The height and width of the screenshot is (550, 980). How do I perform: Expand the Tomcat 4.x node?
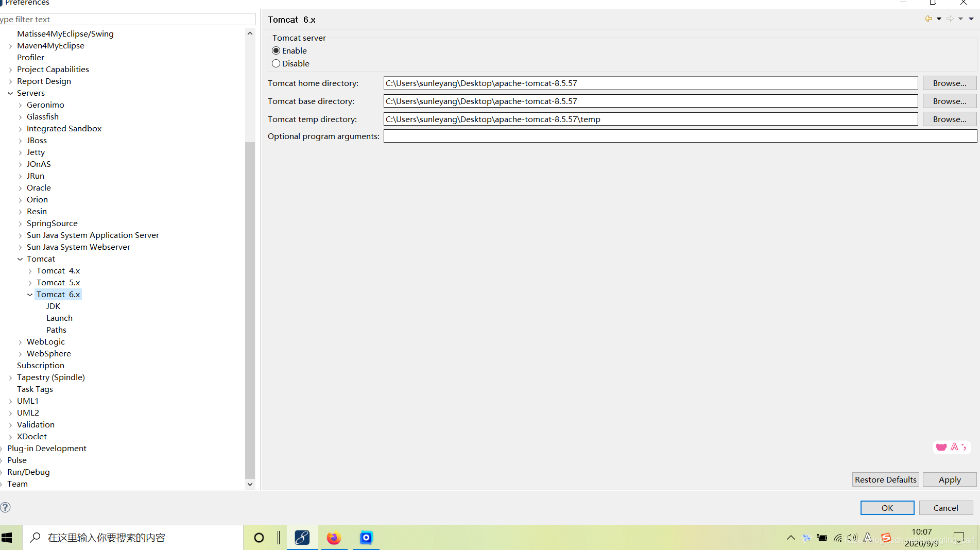coord(30,271)
